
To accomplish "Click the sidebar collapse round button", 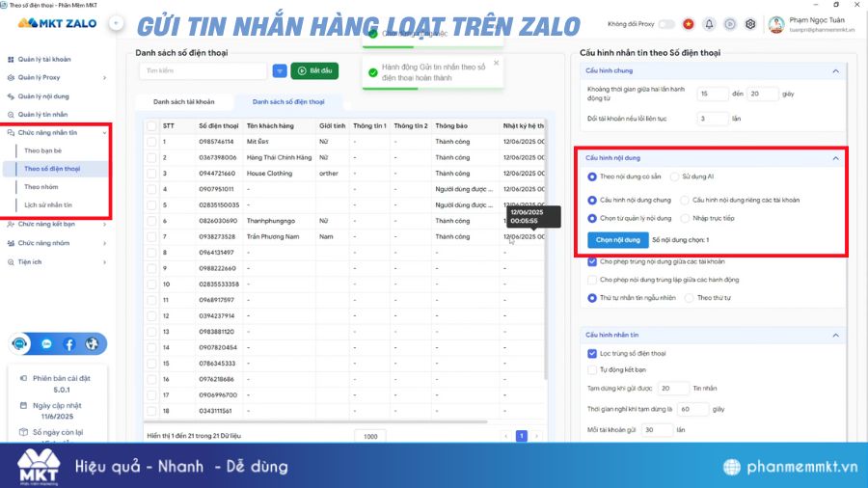I will (116, 23).
